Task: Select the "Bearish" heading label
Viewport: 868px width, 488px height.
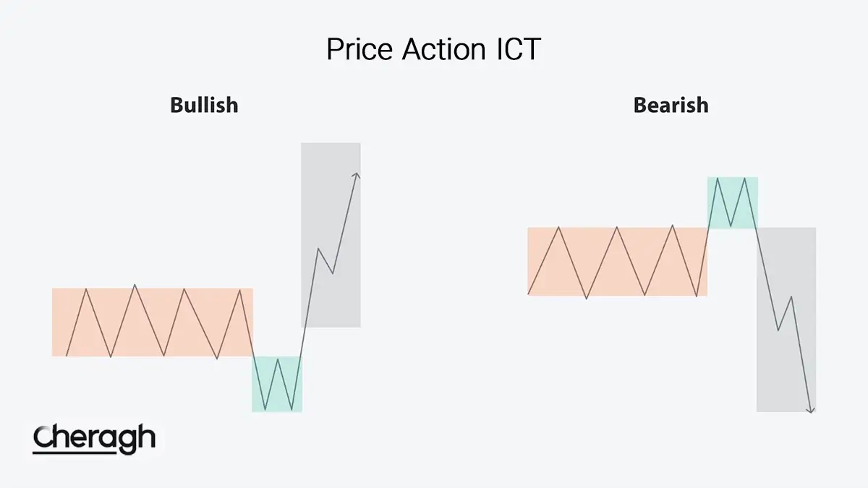Action: (x=671, y=106)
